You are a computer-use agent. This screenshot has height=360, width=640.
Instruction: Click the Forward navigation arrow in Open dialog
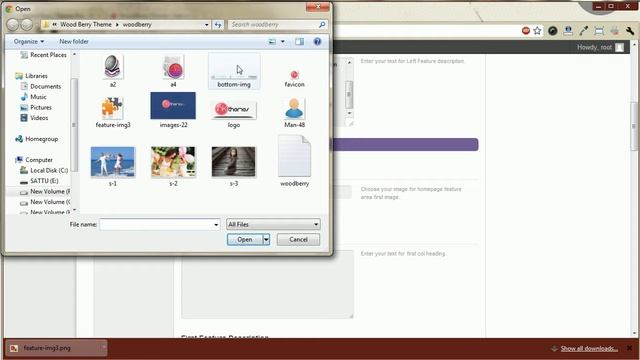click(27, 24)
